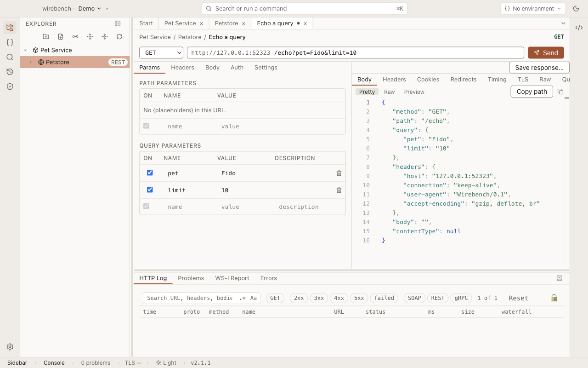Toggle the gRPC protocol filter
This screenshot has width=588, height=368.
coord(461,298)
